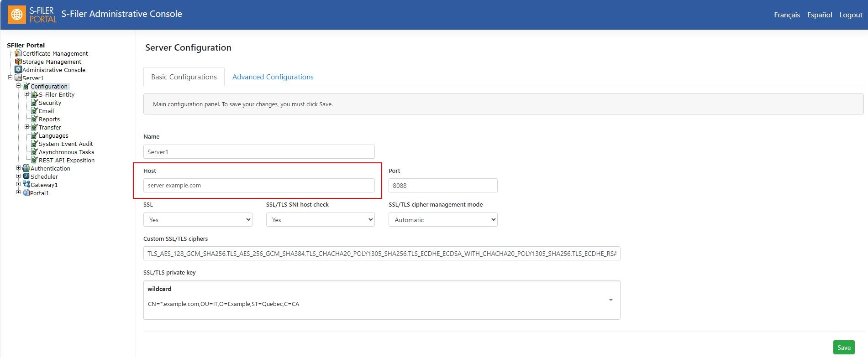Click the Certificate Management tree icon
Screen dimensions: 868x358
coord(18,53)
